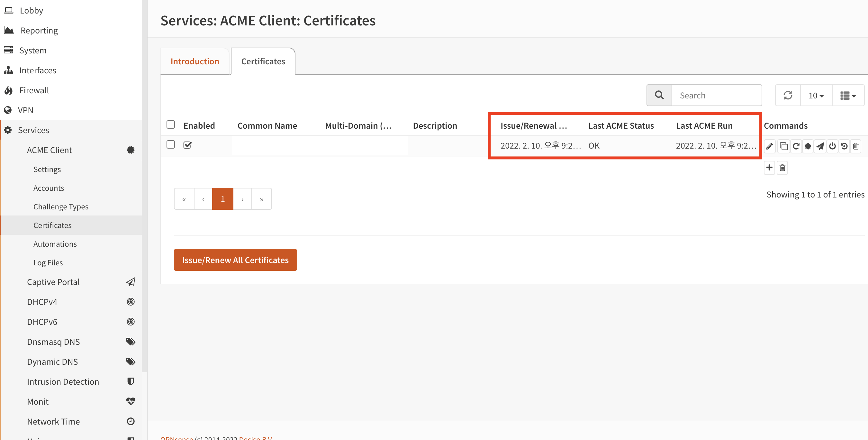The width and height of the screenshot is (868, 440).
Task: Go to first page of results
Action: tap(184, 199)
